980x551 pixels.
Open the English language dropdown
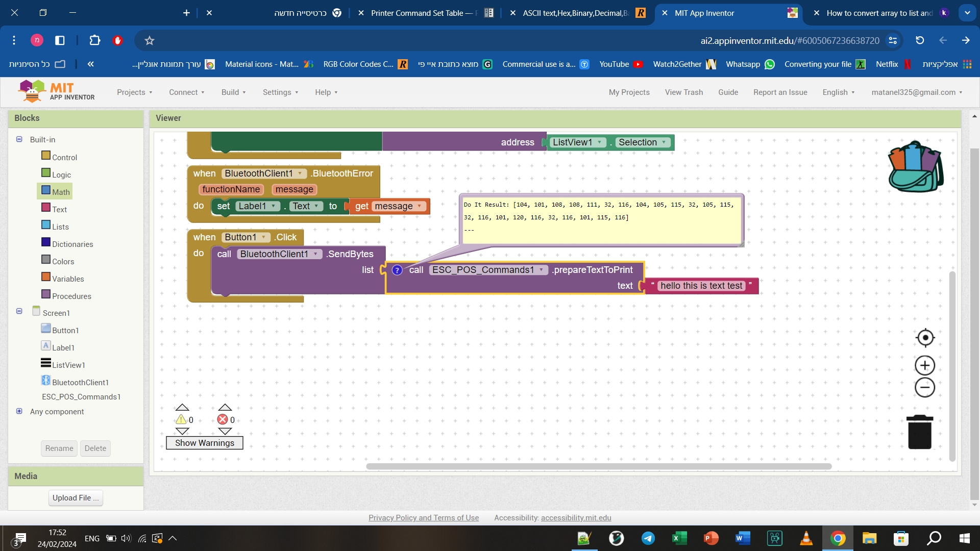coord(838,92)
